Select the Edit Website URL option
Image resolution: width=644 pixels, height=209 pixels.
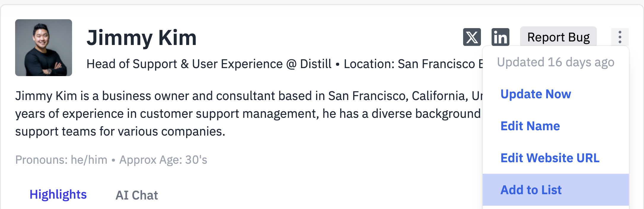point(550,158)
